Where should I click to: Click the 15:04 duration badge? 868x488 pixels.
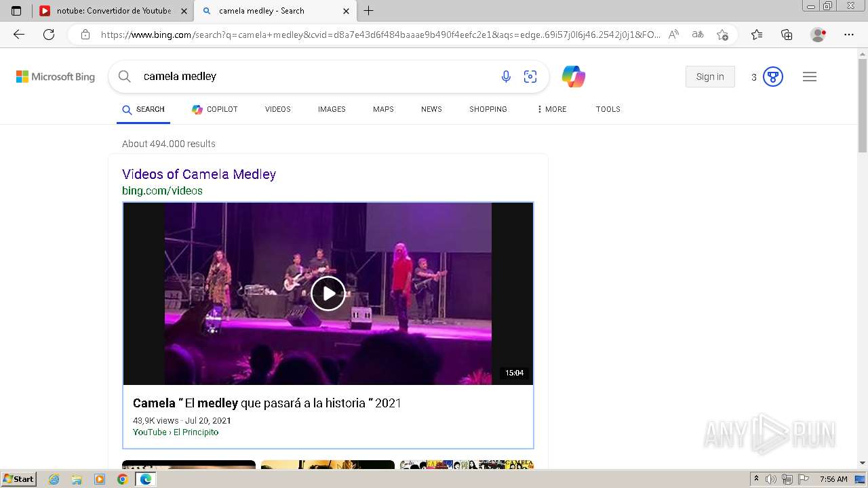pyautogui.click(x=515, y=373)
